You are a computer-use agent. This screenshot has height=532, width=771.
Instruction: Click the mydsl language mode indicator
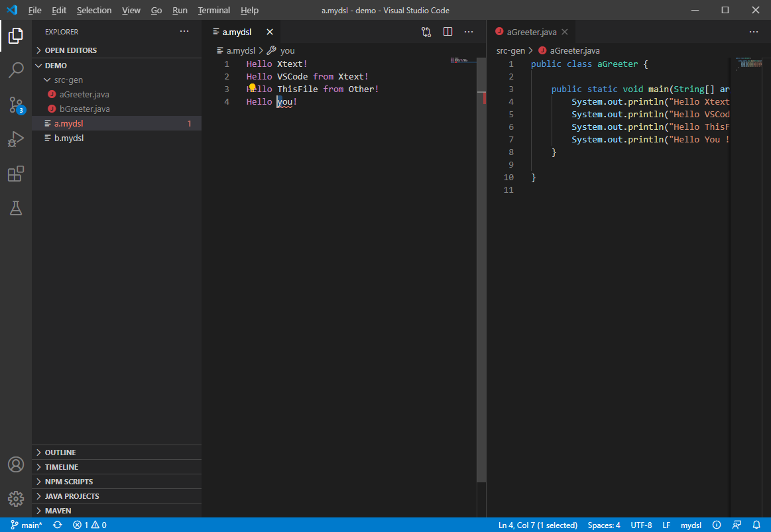pos(691,525)
